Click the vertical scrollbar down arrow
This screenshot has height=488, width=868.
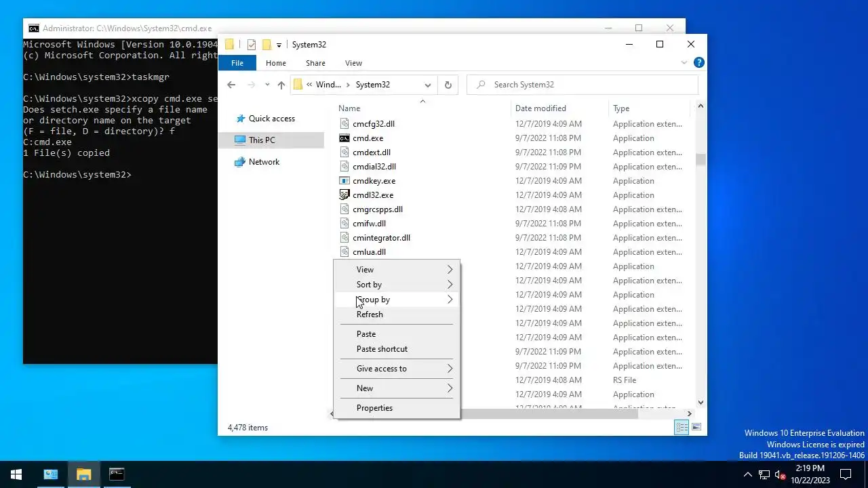pyautogui.click(x=701, y=403)
